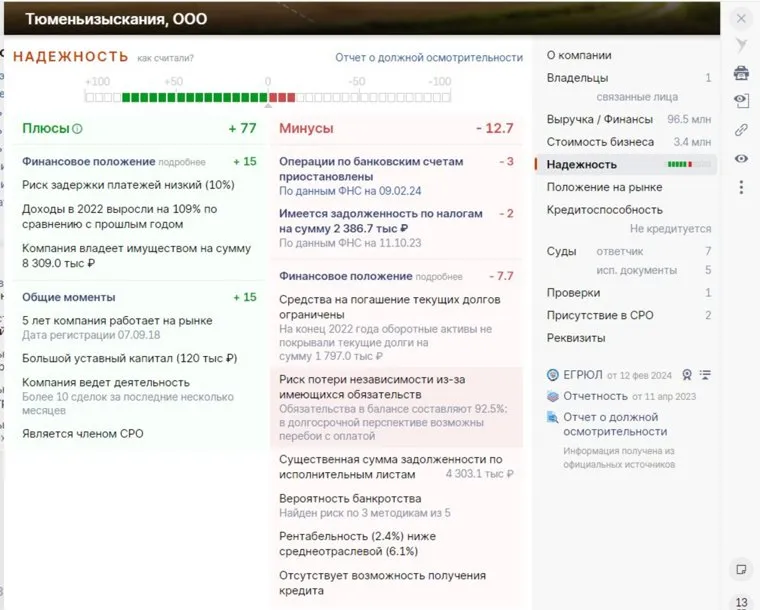760x610 pixels.
Task: Open the Владельцы section
Action: 577,78
